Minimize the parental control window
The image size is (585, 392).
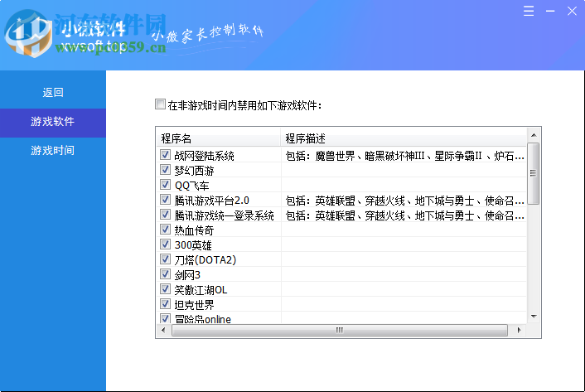[550, 12]
